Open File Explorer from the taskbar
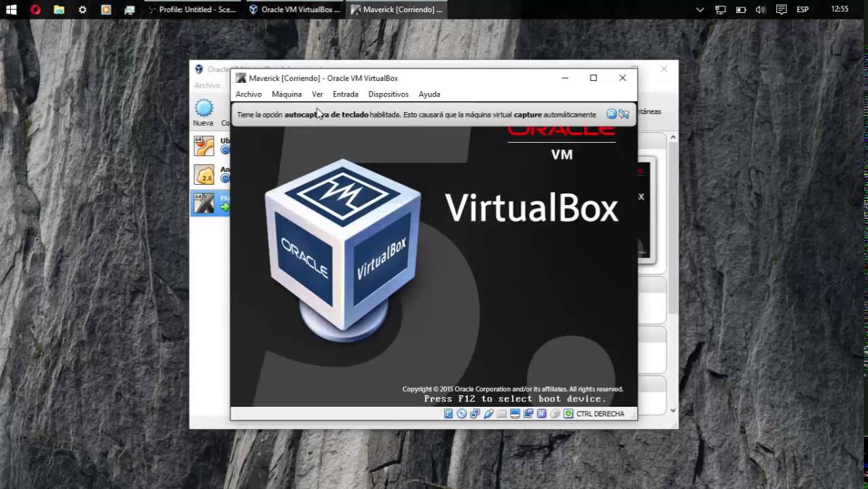868x489 pixels. click(59, 10)
